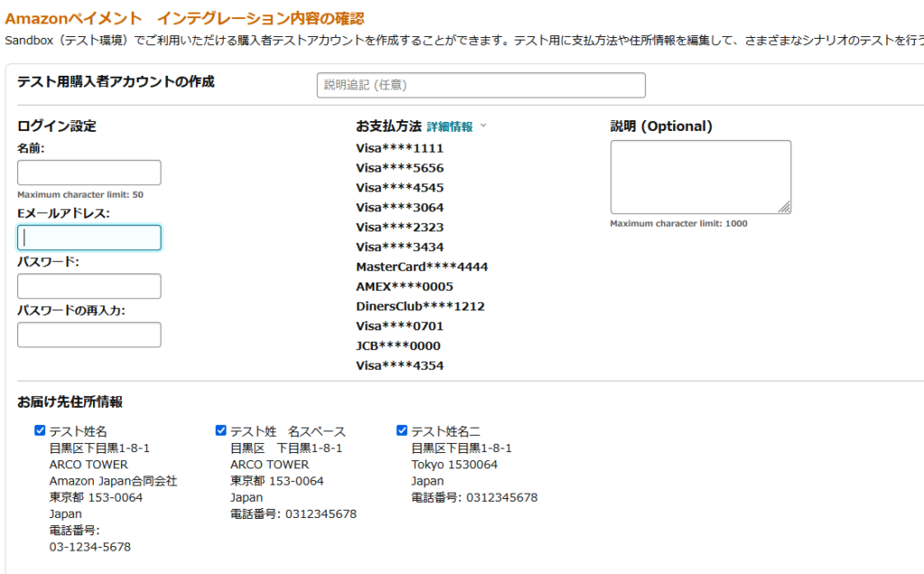Click the Visa****4354 payment entry
This screenshot has height=574, width=924.
[x=400, y=366]
